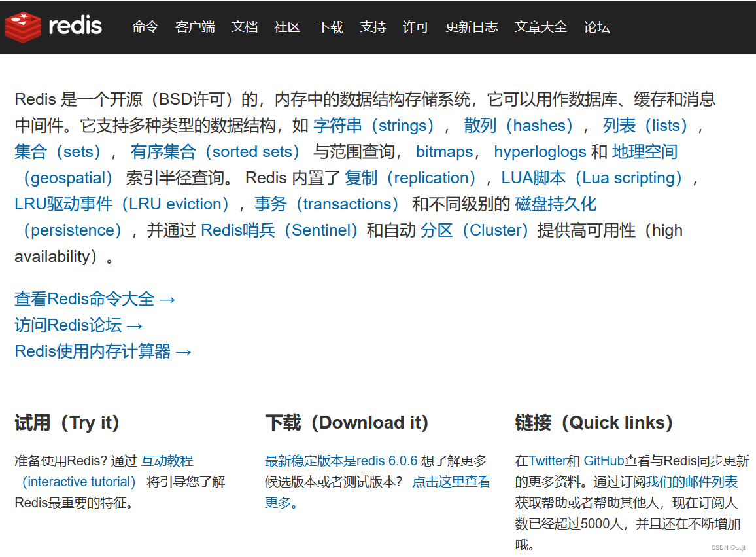Start the 互动教程 link
Image resolution: width=756 pixels, height=557 pixels.
(167, 461)
